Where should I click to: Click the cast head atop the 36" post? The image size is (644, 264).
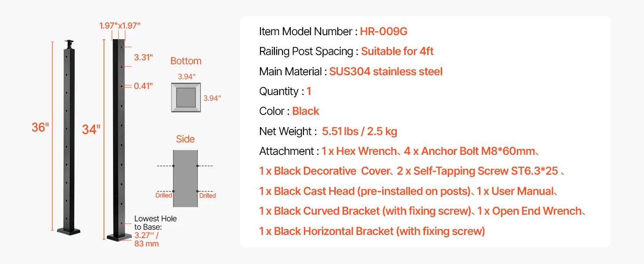tap(68, 44)
